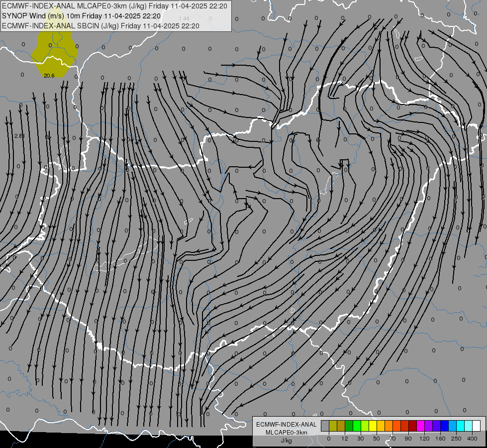
Task: Click the legend scale value '120'
Action: tap(424, 439)
